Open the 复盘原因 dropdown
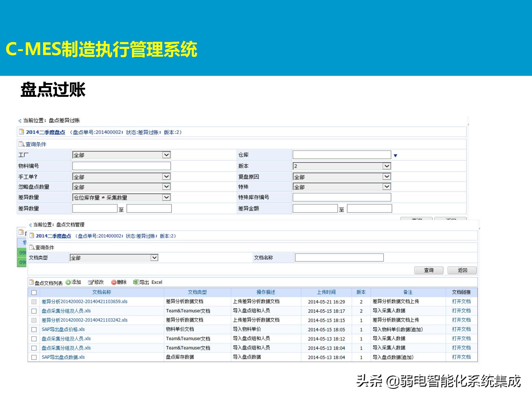 (x=342, y=177)
